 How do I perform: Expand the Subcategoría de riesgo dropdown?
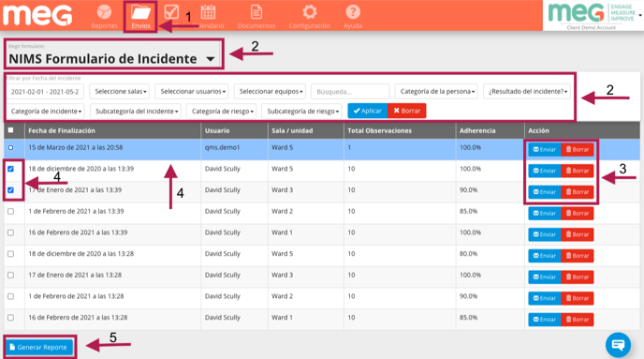pos(301,111)
